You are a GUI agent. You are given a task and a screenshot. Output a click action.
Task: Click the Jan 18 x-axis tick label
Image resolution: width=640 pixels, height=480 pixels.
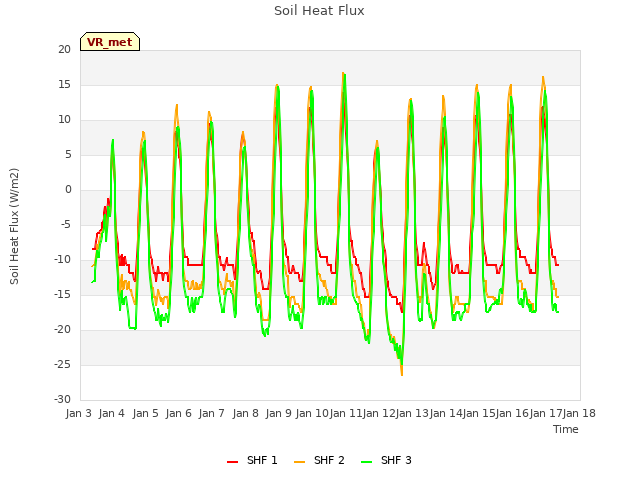[x=580, y=413]
